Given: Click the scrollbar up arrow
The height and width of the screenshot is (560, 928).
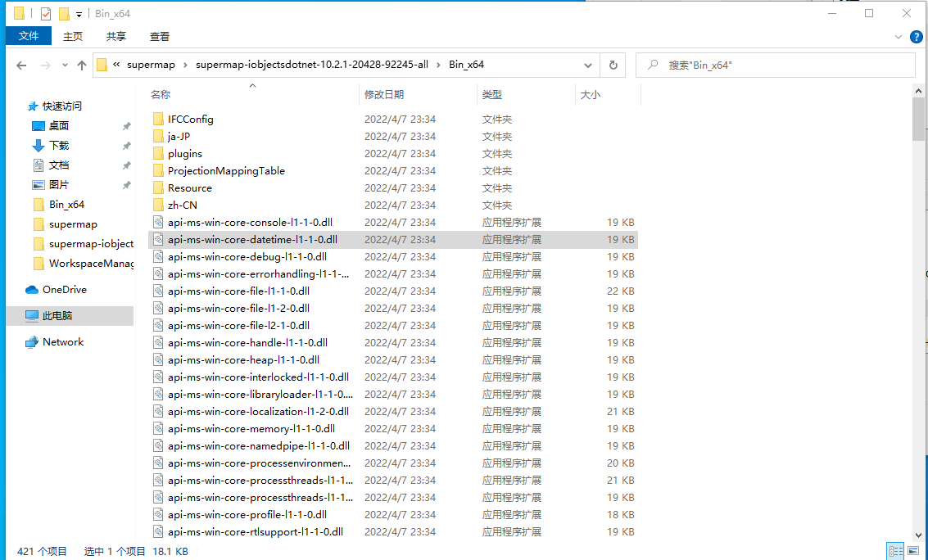Looking at the screenshot, I should coord(918,91).
